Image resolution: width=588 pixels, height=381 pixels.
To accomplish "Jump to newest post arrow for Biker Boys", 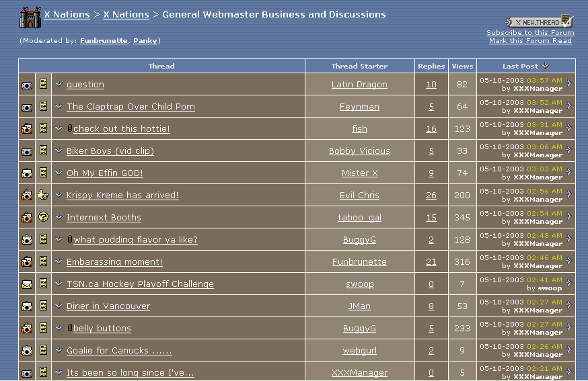I will click(568, 151).
